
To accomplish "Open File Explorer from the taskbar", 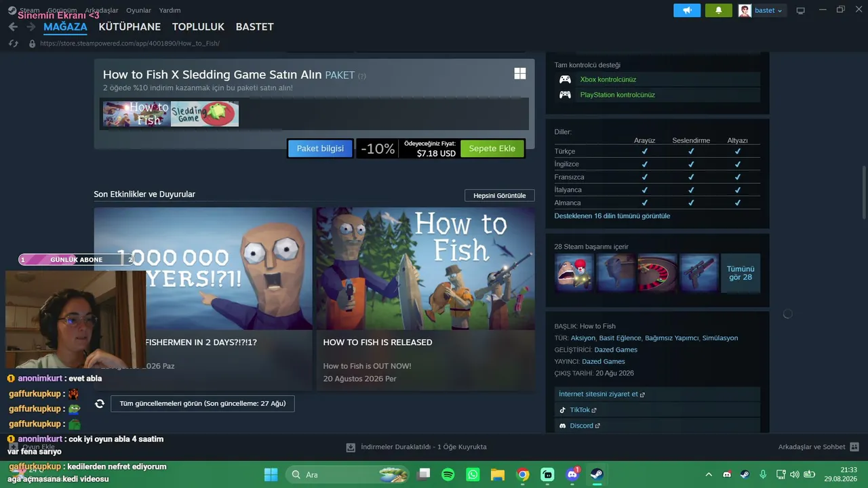I will point(498,474).
